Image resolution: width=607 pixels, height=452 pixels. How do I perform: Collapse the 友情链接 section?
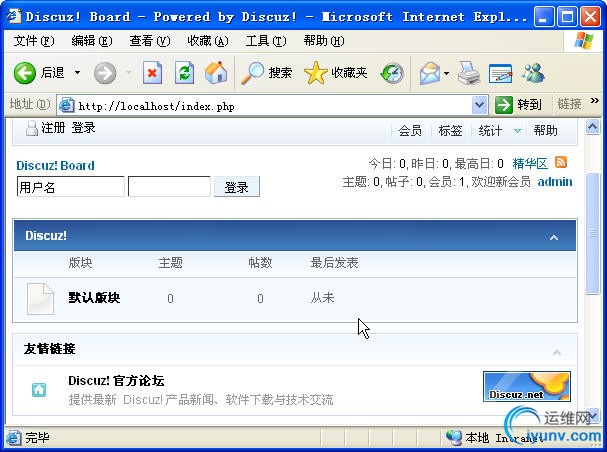click(x=557, y=353)
